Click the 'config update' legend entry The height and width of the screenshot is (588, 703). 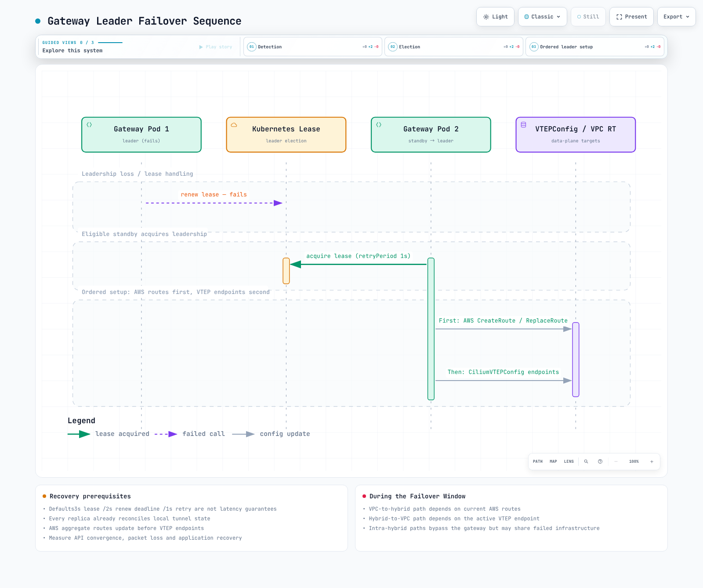(285, 434)
